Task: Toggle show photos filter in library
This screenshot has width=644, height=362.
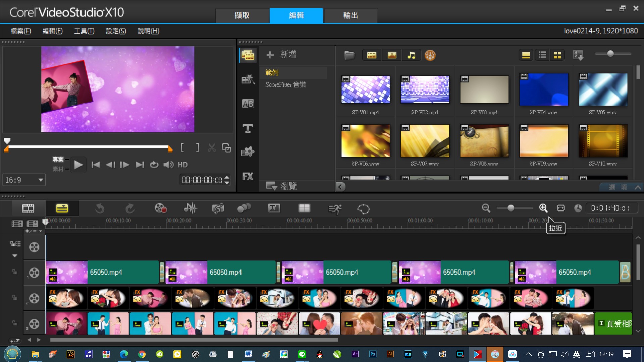Action: tap(392, 55)
